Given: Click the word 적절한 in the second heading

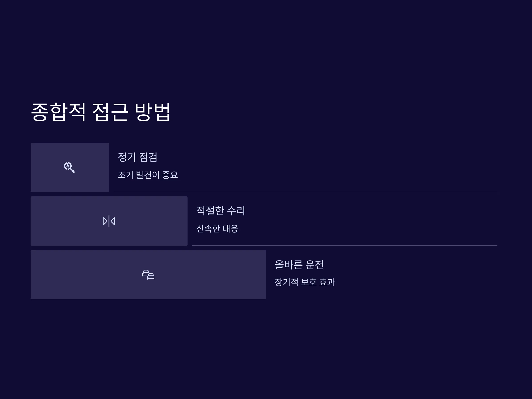Looking at the screenshot, I should [210, 211].
